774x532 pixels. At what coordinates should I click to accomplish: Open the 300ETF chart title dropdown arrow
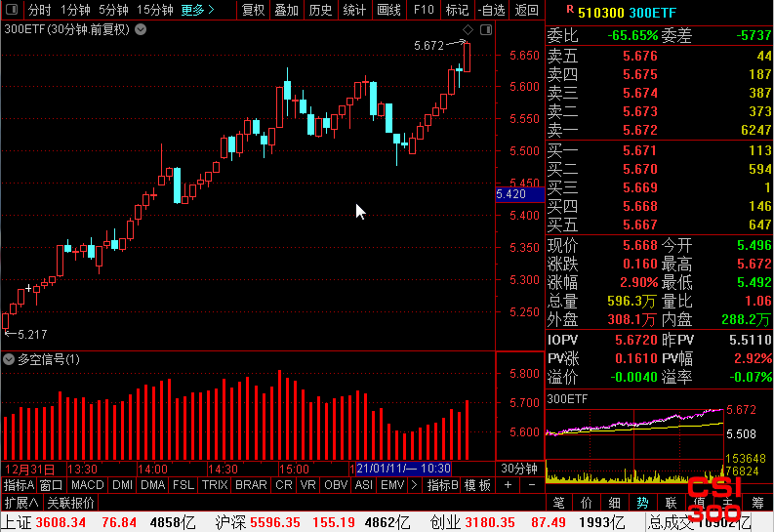(141, 29)
